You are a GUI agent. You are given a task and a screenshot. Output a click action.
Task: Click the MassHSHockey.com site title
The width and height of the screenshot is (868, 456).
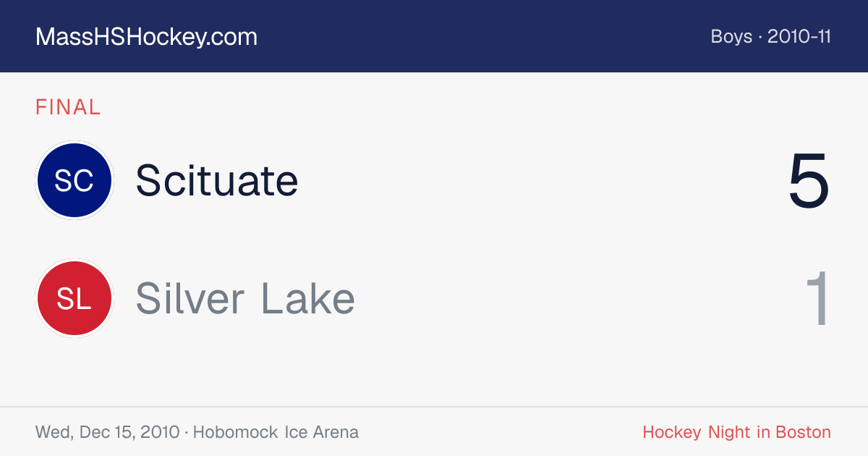coord(146,37)
